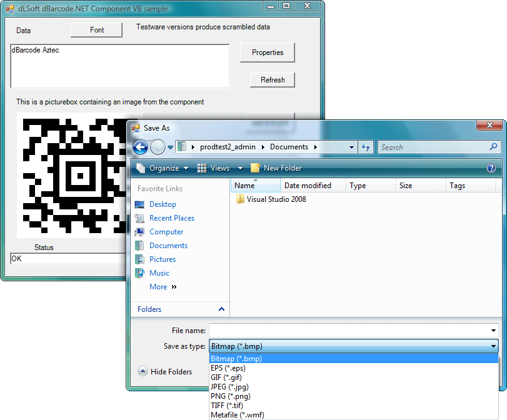This screenshot has width=507, height=420.
Task: Select EPS (*.eps) in type list
Action: (x=353, y=368)
